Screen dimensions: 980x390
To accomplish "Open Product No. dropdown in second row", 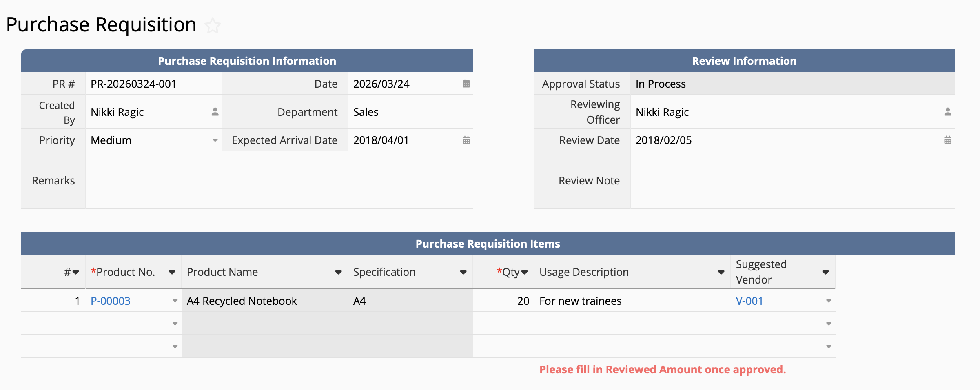I will point(175,324).
